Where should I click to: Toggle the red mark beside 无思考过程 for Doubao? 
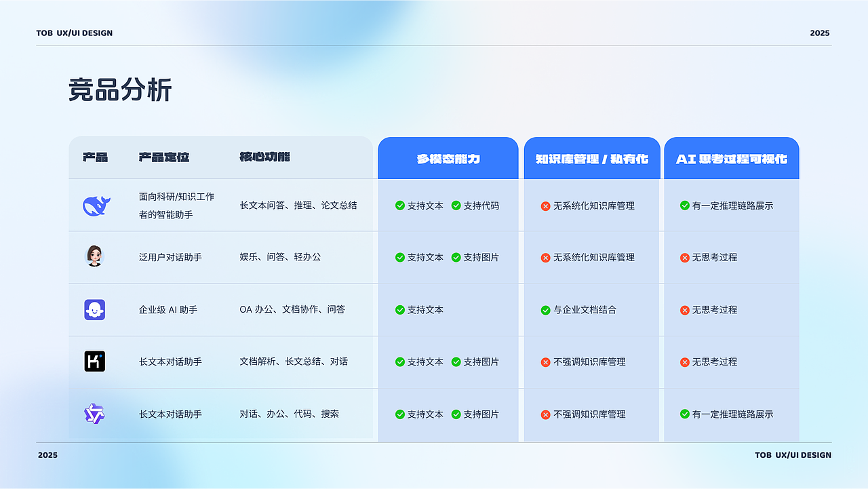tap(684, 257)
